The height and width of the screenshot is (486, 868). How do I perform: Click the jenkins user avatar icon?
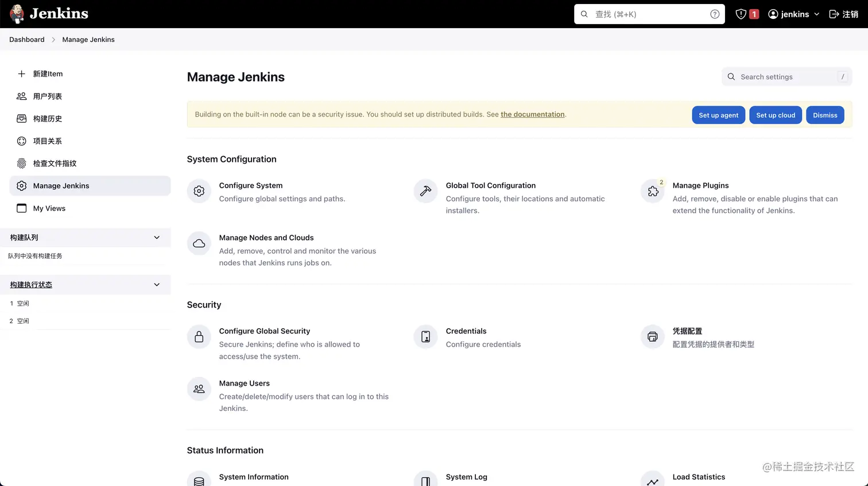[773, 14]
